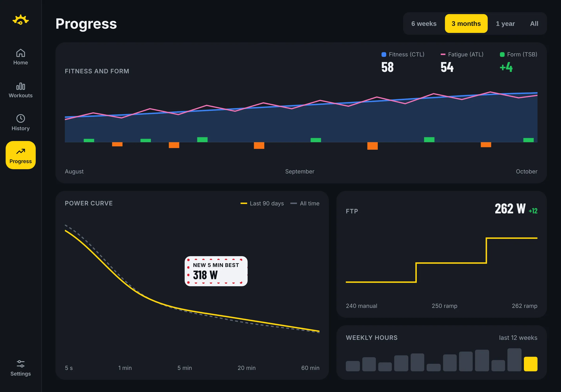
Task: Click the POWER CURVE heading
Action: 89,203
